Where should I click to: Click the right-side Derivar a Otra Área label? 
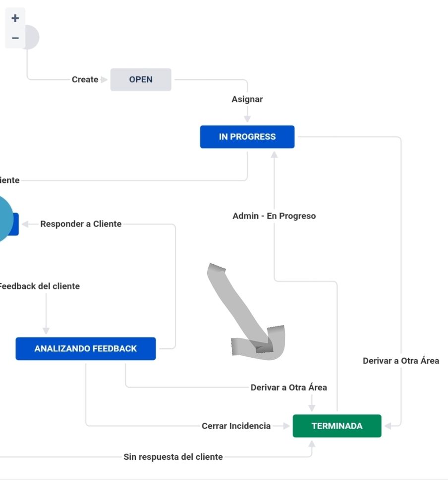tap(401, 361)
